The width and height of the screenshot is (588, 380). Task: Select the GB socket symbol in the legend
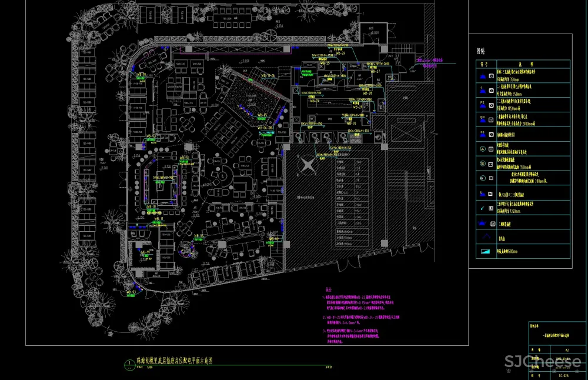482,134
